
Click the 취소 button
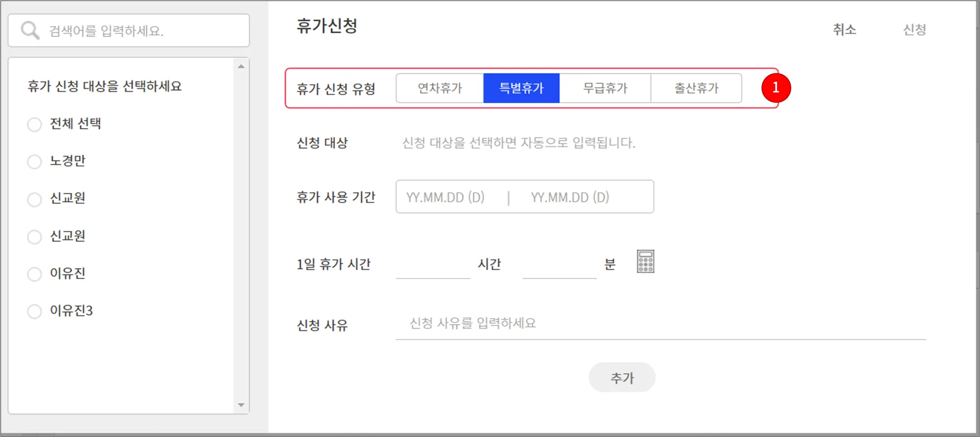tap(845, 29)
